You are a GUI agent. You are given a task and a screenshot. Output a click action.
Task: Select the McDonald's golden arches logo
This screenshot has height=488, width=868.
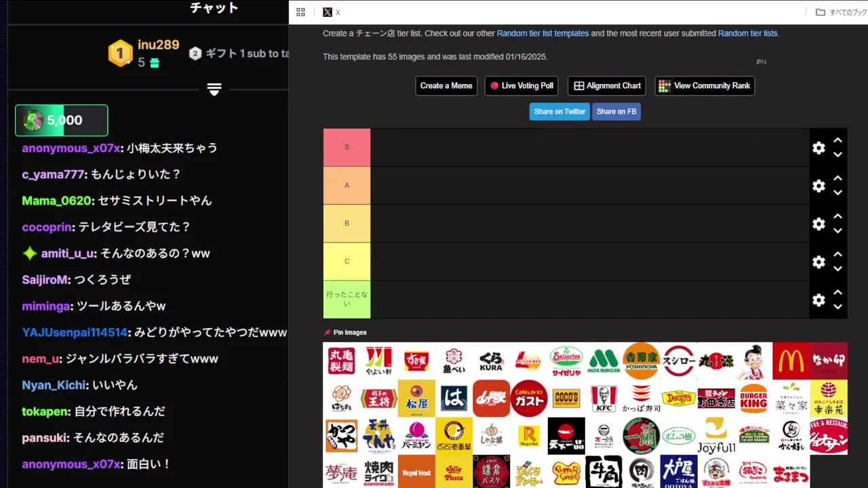click(791, 361)
